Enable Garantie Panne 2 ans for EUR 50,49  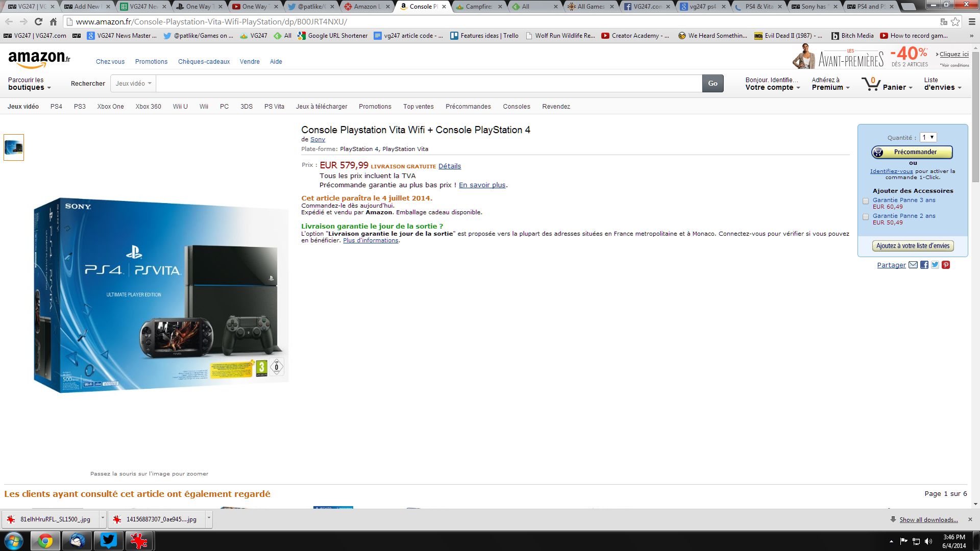866,217
